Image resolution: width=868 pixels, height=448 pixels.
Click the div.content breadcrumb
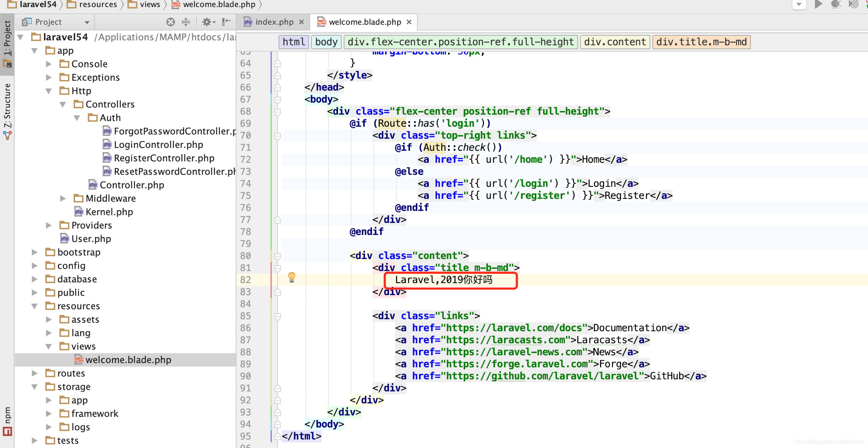(x=615, y=42)
